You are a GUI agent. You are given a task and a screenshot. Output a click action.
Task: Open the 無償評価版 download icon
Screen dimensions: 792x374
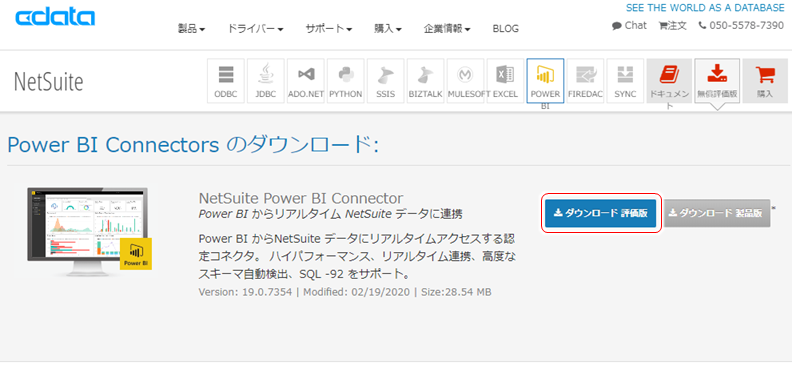tap(717, 81)
